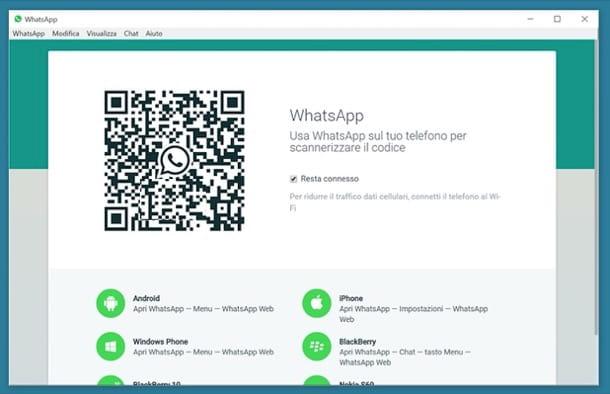
Task: Open the Visualizza menu
Action: 101,33
